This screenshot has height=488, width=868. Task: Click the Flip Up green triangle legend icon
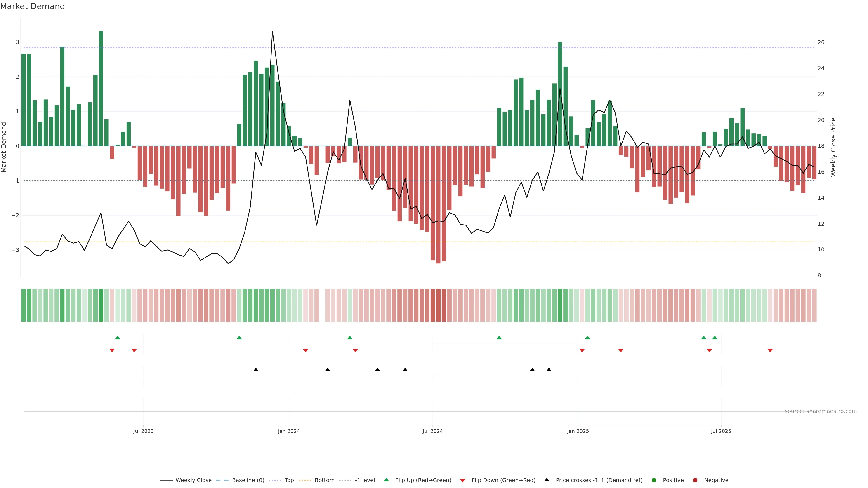point(387,480)
